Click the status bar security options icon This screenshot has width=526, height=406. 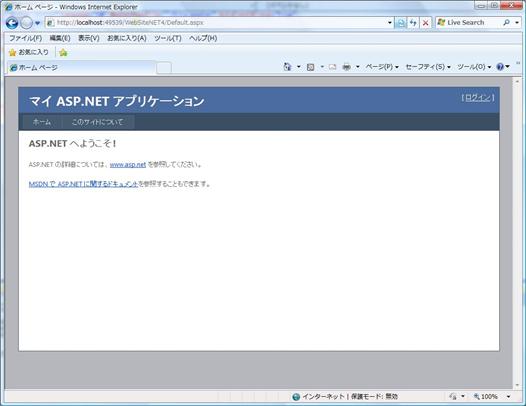tap(453, 397)
